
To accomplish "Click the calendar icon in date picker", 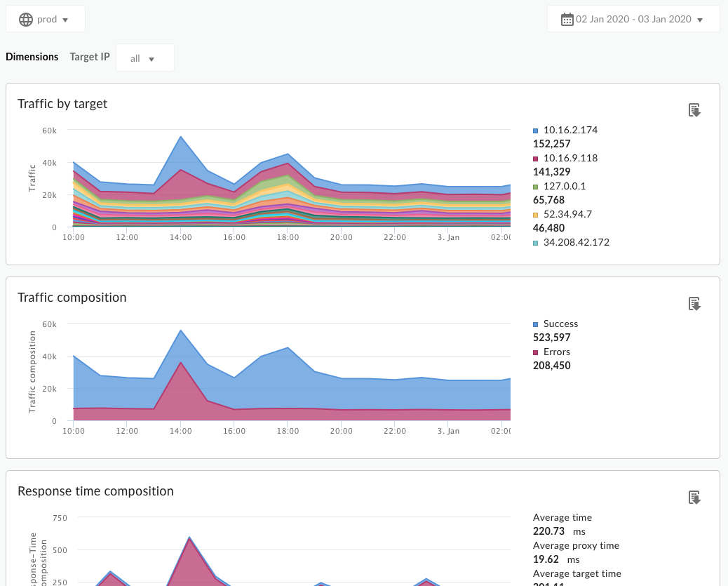I will point(567,20).
